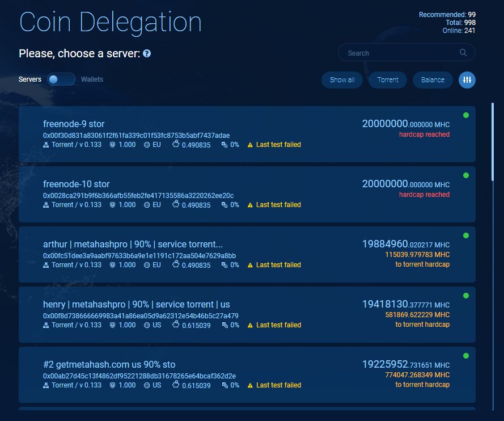
Task: Sort by Balance button
Action: coord(433,80)
